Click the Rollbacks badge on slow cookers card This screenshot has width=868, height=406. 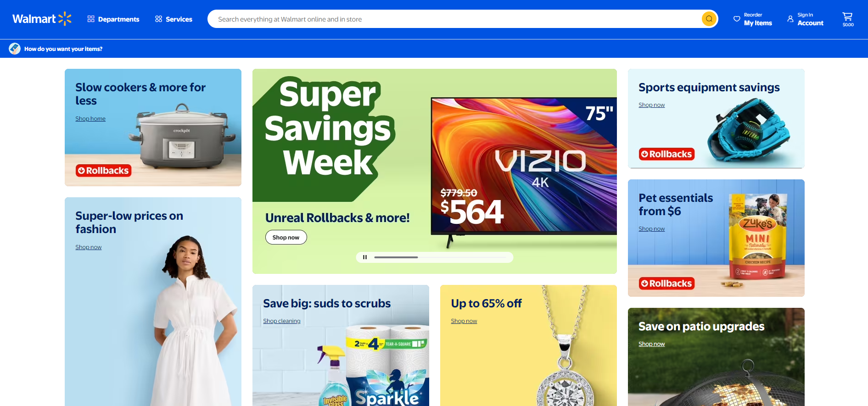(104, 171)
